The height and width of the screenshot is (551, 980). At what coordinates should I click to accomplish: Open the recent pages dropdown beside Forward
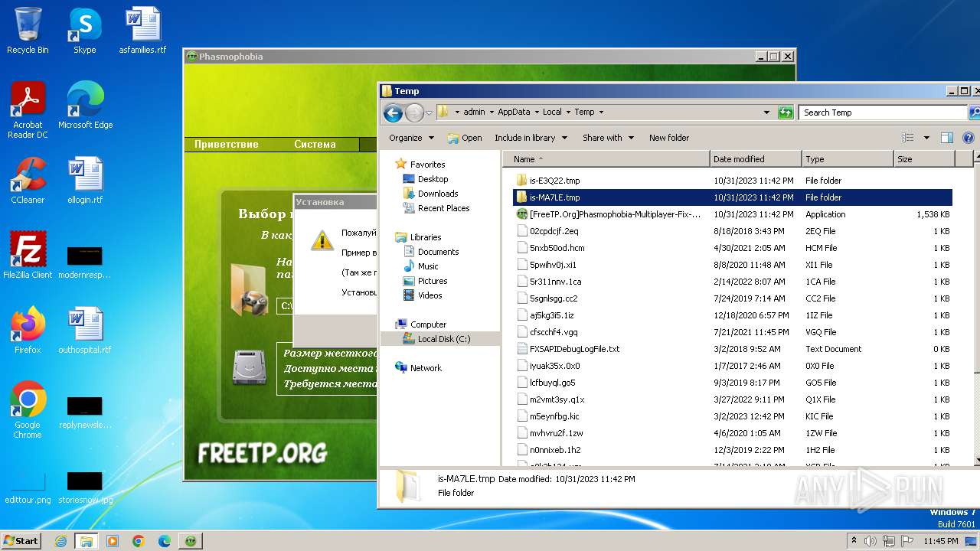pos(430,112)
